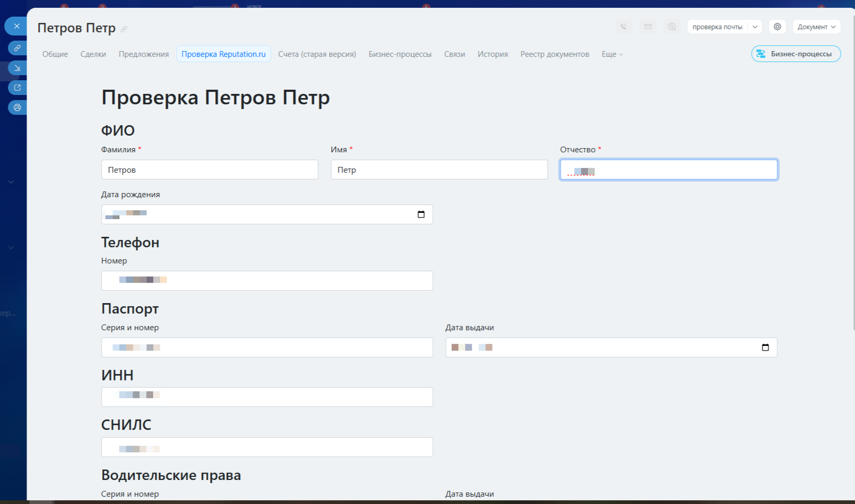Open the История tab
This screenshot has height=504, width=855.
[x=492, y=54]
